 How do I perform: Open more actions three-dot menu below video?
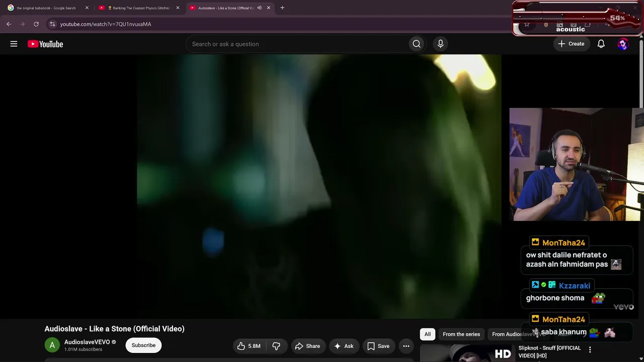[406, 346]
